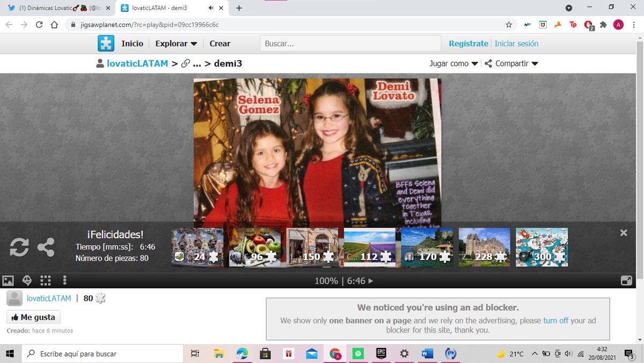
Task: Open the Inicio menu item
Action: [132, 43]
